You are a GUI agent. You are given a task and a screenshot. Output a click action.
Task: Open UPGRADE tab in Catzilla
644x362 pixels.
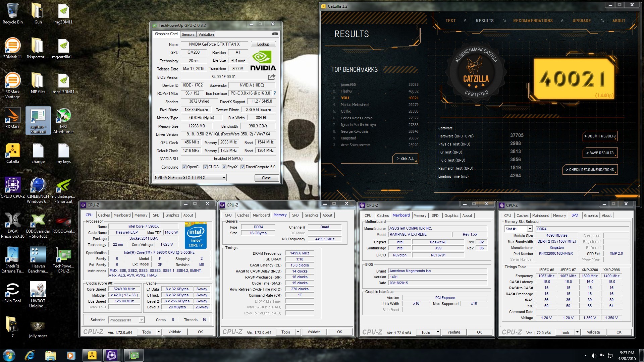point(582,21)
